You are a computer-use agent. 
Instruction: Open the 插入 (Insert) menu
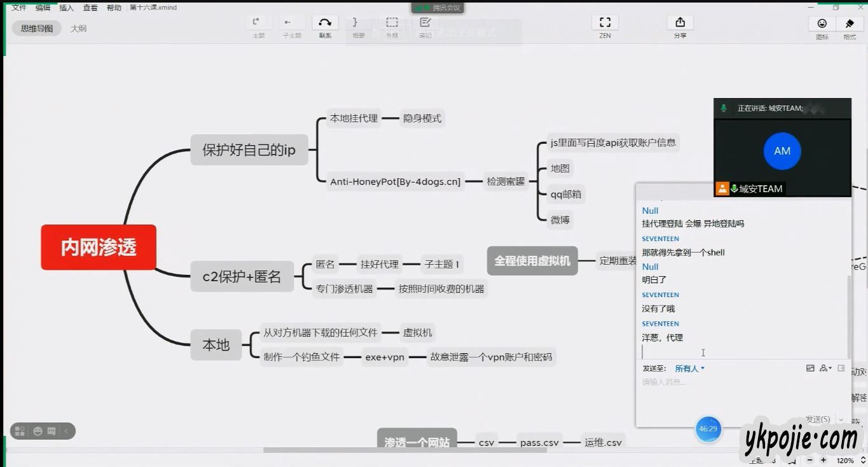tap(66, 8)
